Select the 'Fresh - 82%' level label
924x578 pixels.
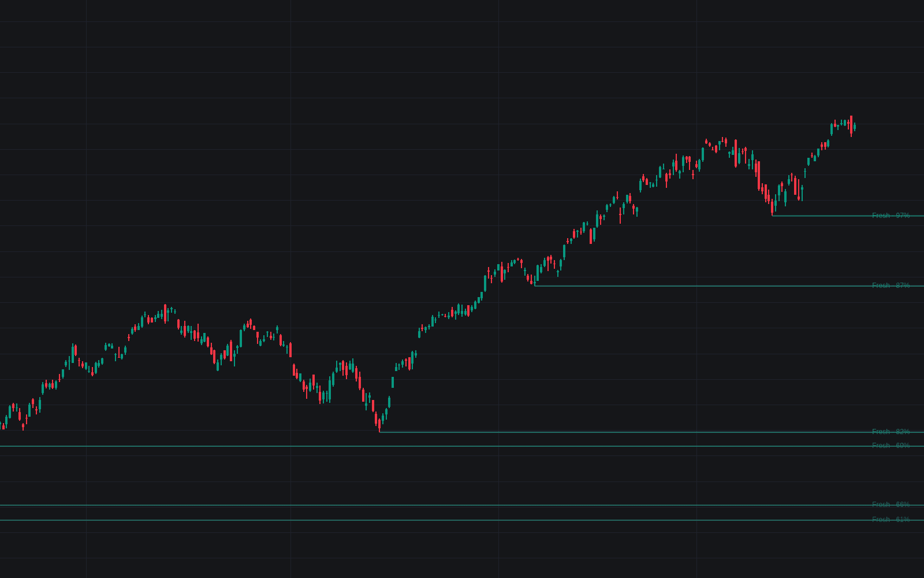click(891, 432)
